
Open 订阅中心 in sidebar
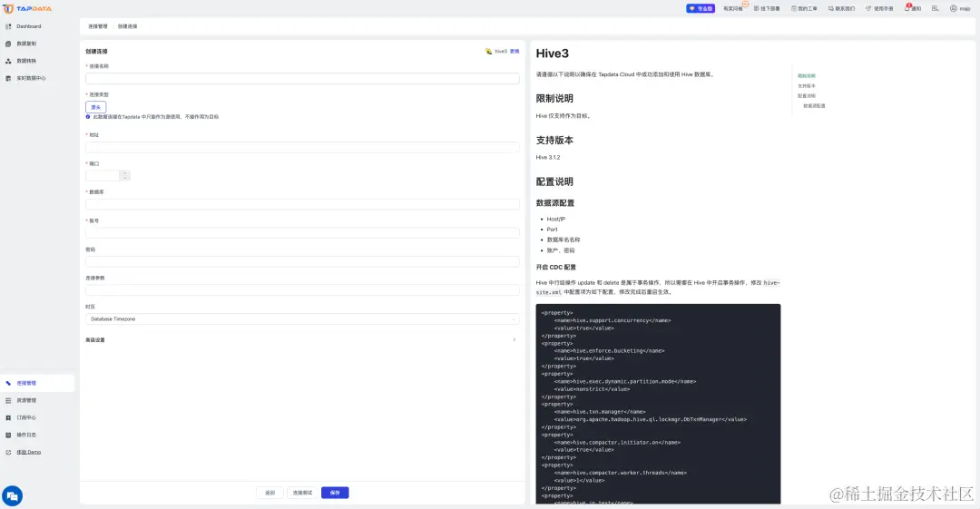point(26,417)
